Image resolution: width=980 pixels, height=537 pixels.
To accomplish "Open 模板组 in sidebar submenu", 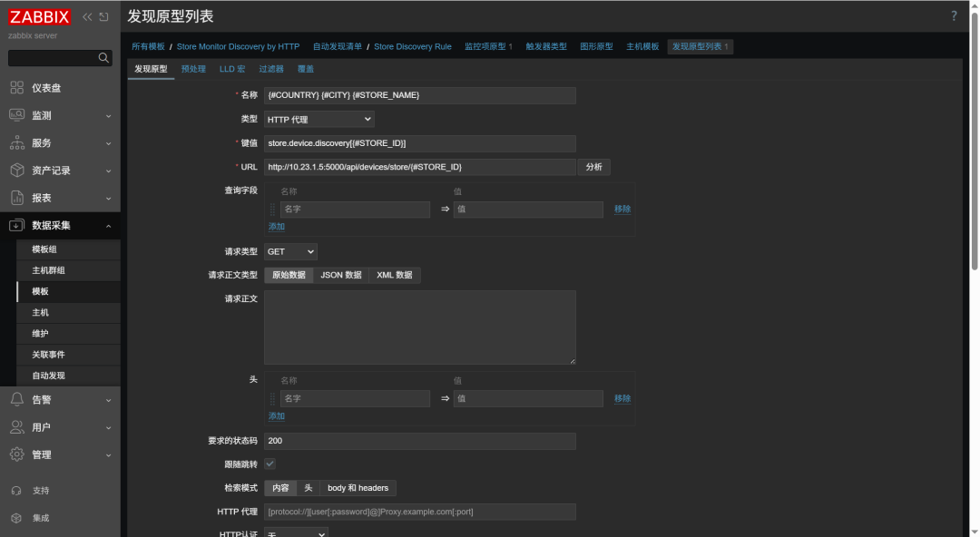I will (69, 249).
